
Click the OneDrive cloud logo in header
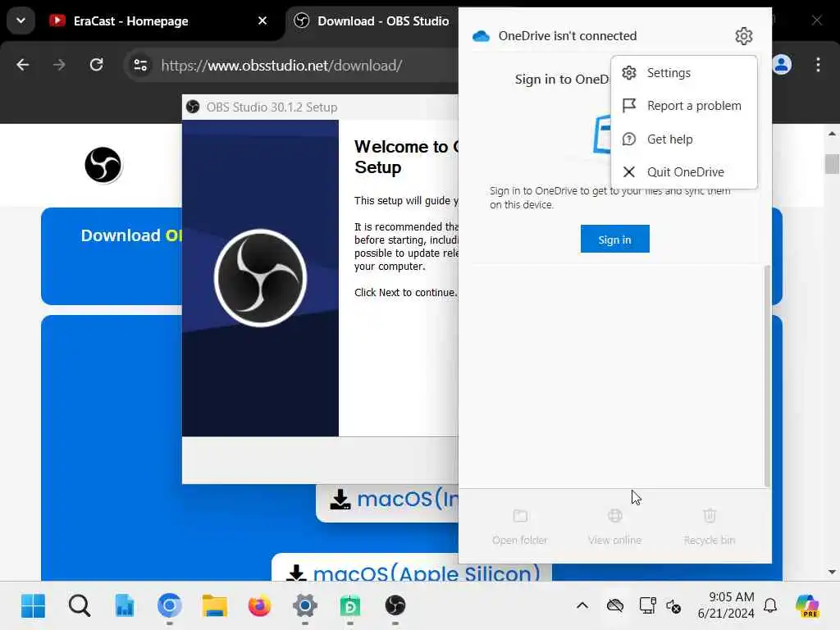pos(481,36)
